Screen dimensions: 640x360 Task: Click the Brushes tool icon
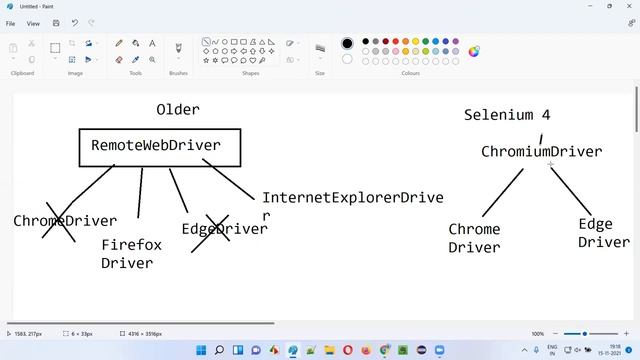tap(178, 48)
